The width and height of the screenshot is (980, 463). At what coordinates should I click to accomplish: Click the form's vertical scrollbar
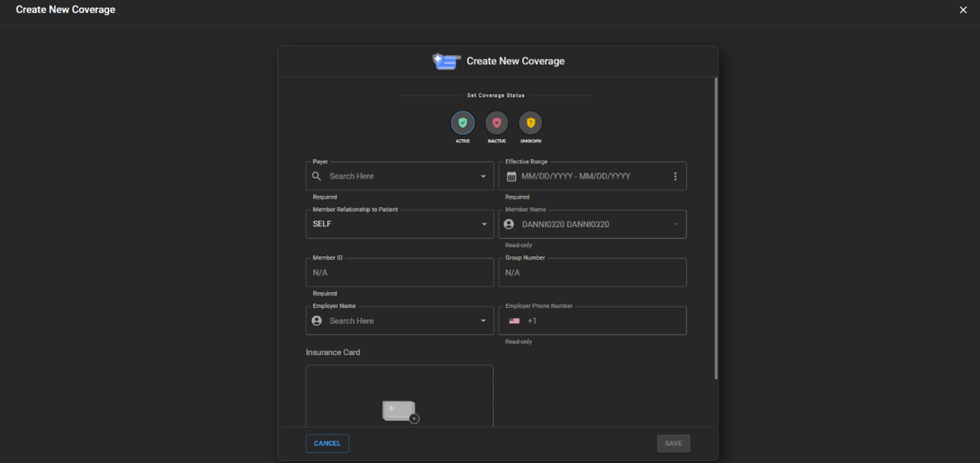[x=716, y=229]
